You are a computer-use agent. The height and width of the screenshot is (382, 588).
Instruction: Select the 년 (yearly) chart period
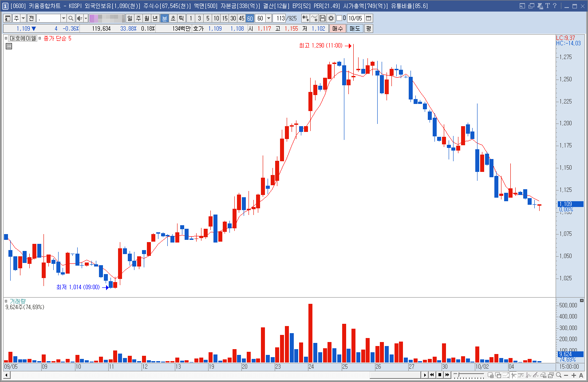click(x=155, y=18)
